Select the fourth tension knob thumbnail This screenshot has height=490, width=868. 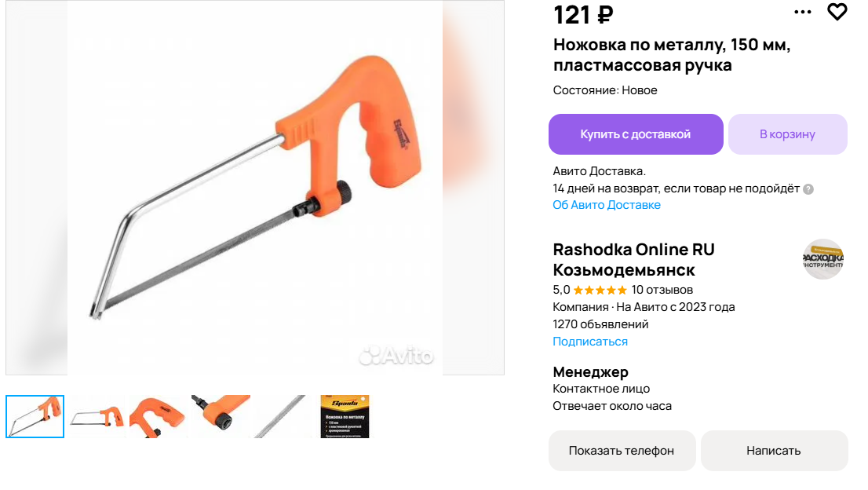coord(221,416)
